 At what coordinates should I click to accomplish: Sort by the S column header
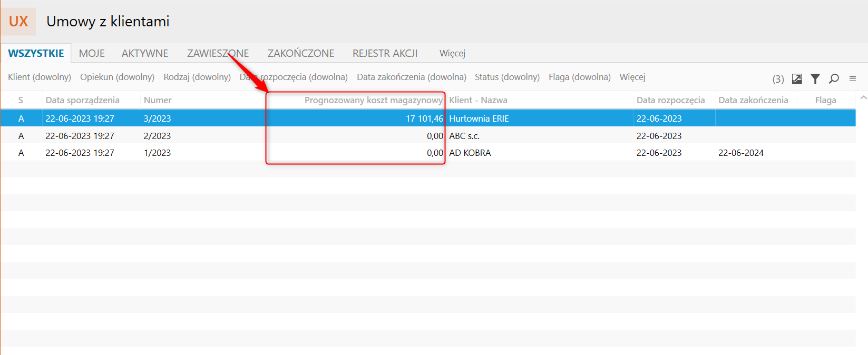click(x=21, y=100)
